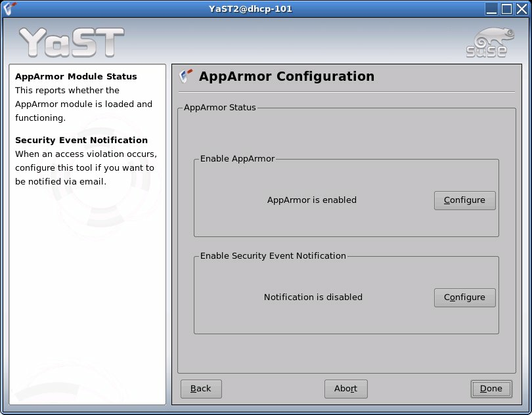Close the YaST2 window
The height and width of the screenshot is (415, 532).
[x=521, y=9]
